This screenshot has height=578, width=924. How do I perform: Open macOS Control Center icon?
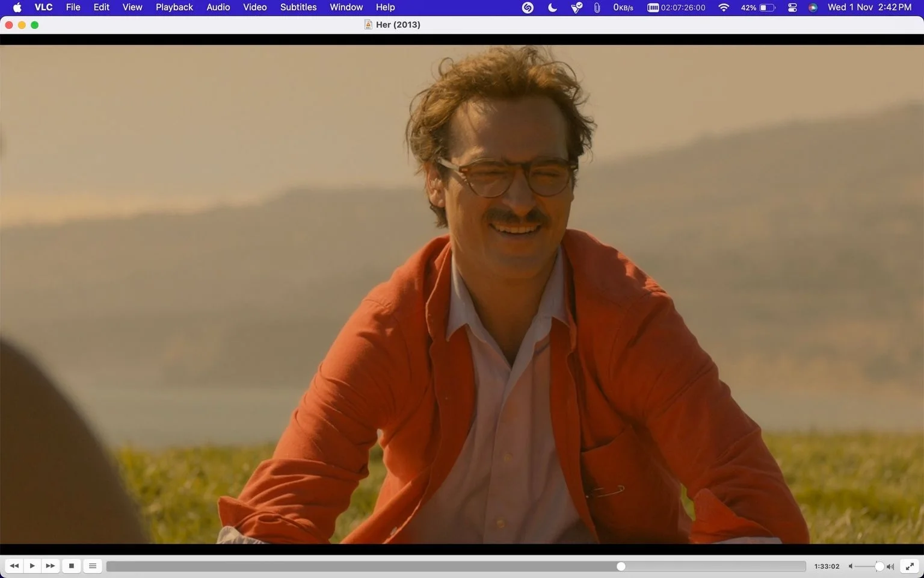coord(792,7)
